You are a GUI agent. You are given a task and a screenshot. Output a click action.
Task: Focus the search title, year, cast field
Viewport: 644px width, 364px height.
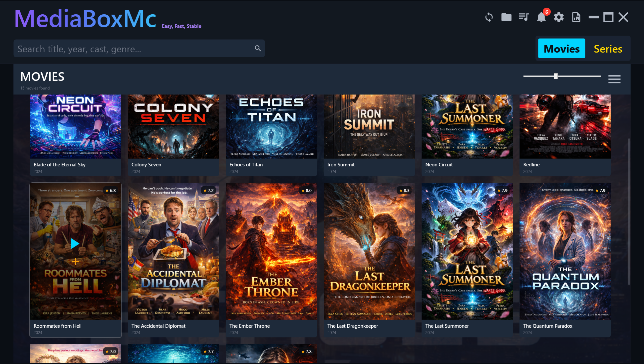click(133, 49)
